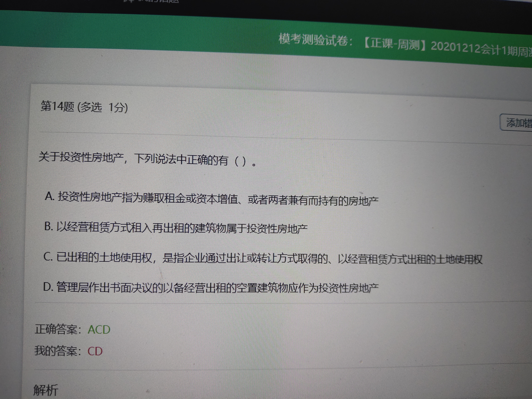Click the 我的答案 CD line
The image size is (532, 399).
[x=69, y=351]
